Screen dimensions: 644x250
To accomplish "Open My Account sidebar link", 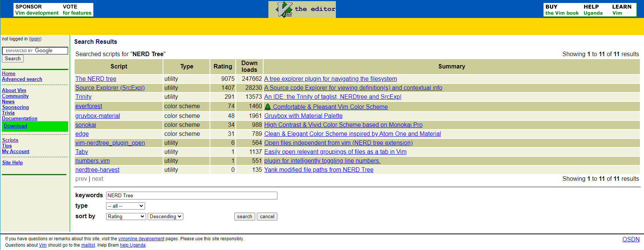I will [16, 152].
